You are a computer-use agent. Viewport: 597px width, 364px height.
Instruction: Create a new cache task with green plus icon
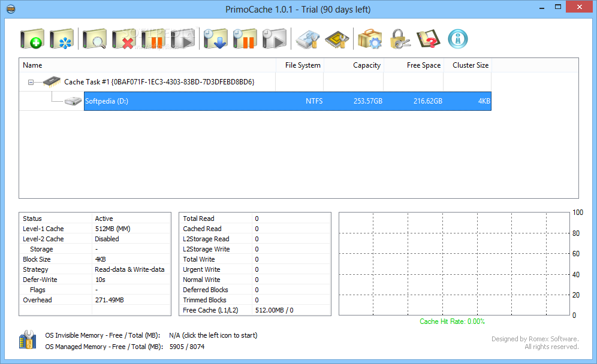point(32,39)
